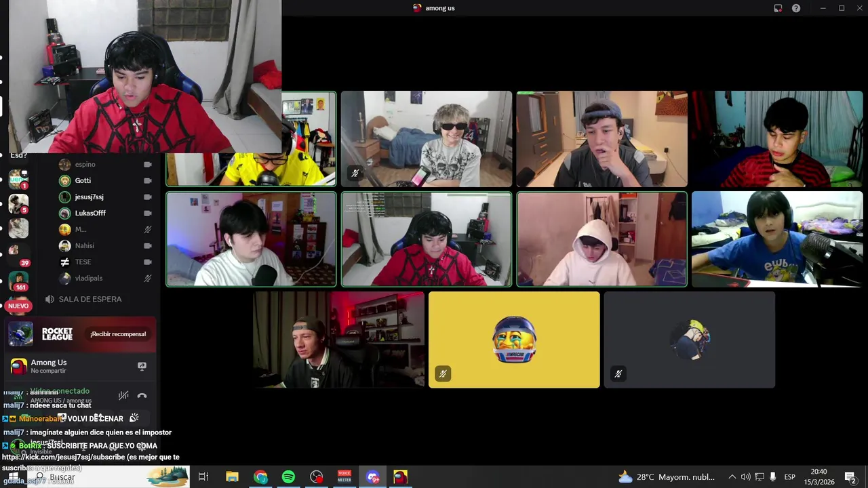The image size is (868, 488).
Task: Select user Nahisi in voice channel list
Action: pyautogui.click(x=84, y=245)
